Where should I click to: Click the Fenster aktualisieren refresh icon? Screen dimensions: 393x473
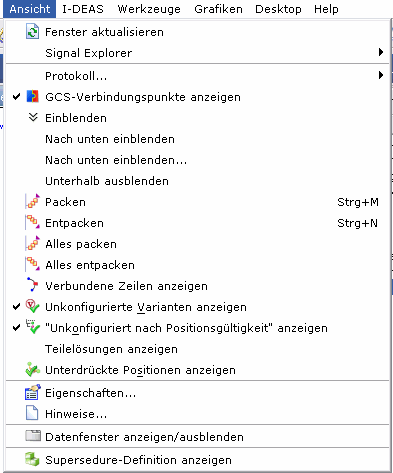pyautogui.click(x=32, y=32)
